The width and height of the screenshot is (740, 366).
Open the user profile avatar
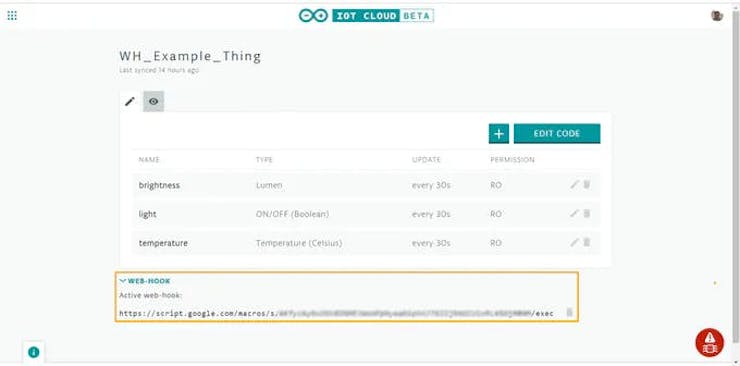[717, 16]
